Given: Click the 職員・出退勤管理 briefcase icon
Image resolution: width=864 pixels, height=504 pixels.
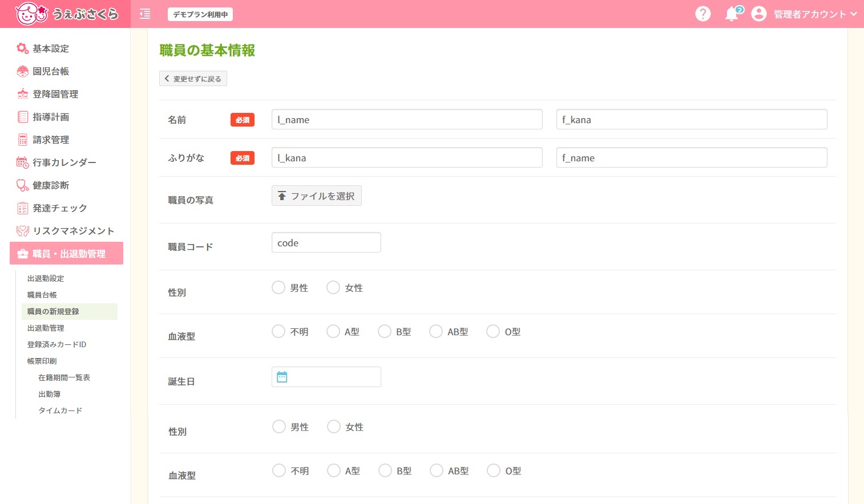Looking at the screenshot, I should 23,254.
